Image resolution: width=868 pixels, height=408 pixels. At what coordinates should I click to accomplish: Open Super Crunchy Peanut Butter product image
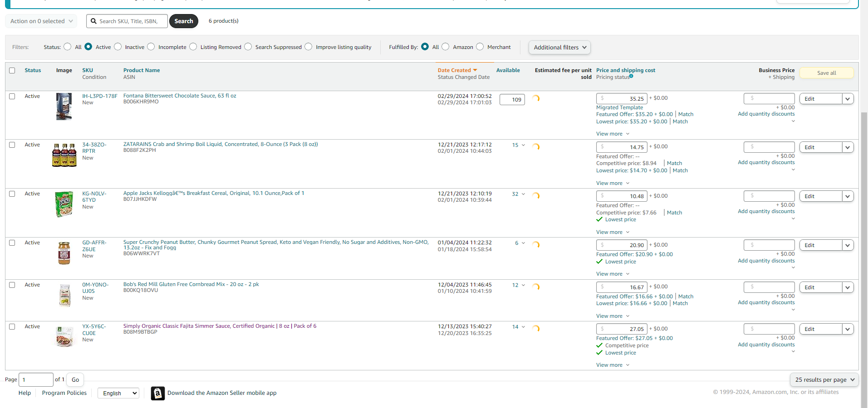(64, 253)
